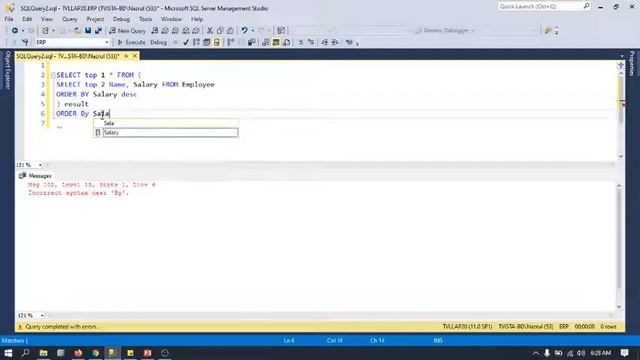Click the Save All icon
640x360 pixels.
click(98, 31)
